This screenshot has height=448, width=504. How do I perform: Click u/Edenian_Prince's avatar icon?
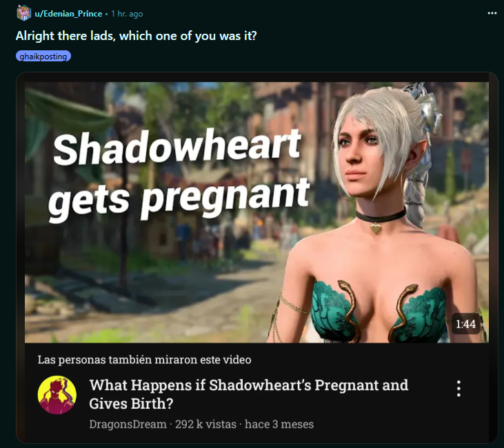tap(23, 13)
